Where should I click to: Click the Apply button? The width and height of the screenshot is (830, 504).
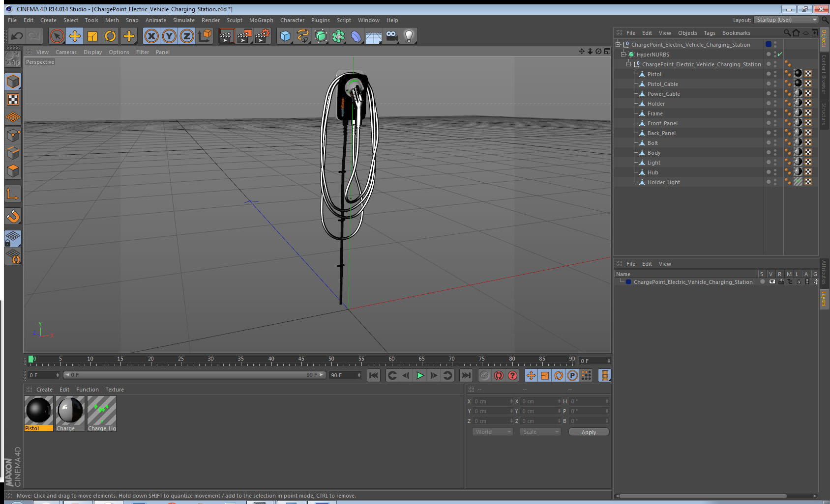pyautogui.click(x=589, y=432)
